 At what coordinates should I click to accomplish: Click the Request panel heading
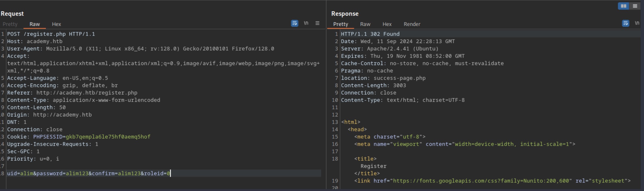click(12, 14)
